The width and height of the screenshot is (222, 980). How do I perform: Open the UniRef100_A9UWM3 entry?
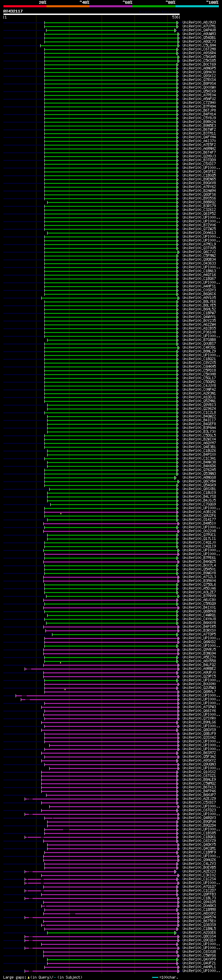click(199, 34)
